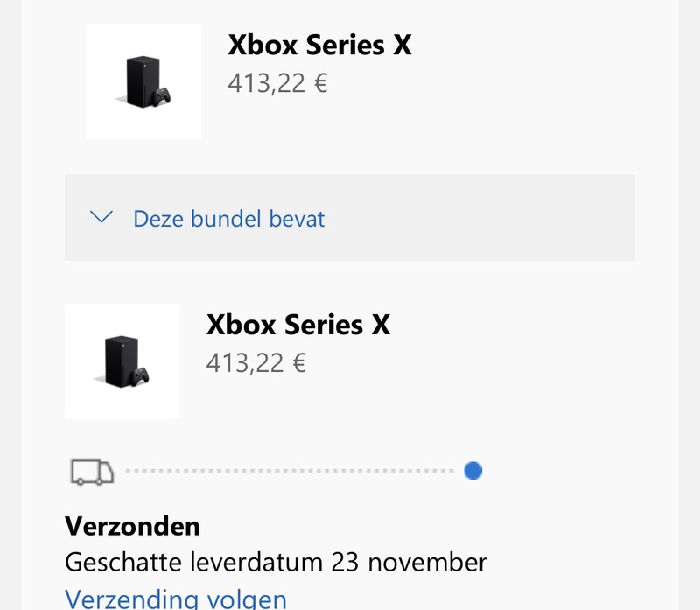The width and height of the screenshot is (700, 610).
Task: Click the blue shipment progress dot
Action: [473, 472]
